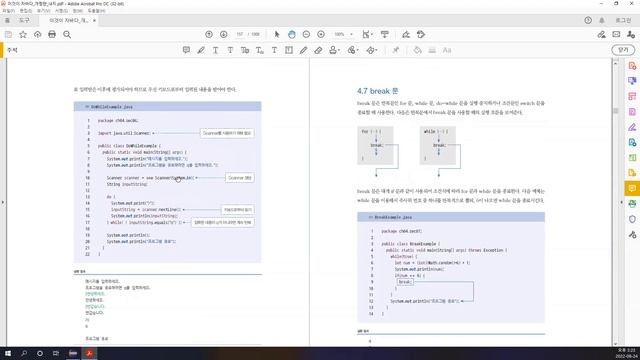Switch to the 홈 tab
The image size is (640, 360).
(7, 20)
